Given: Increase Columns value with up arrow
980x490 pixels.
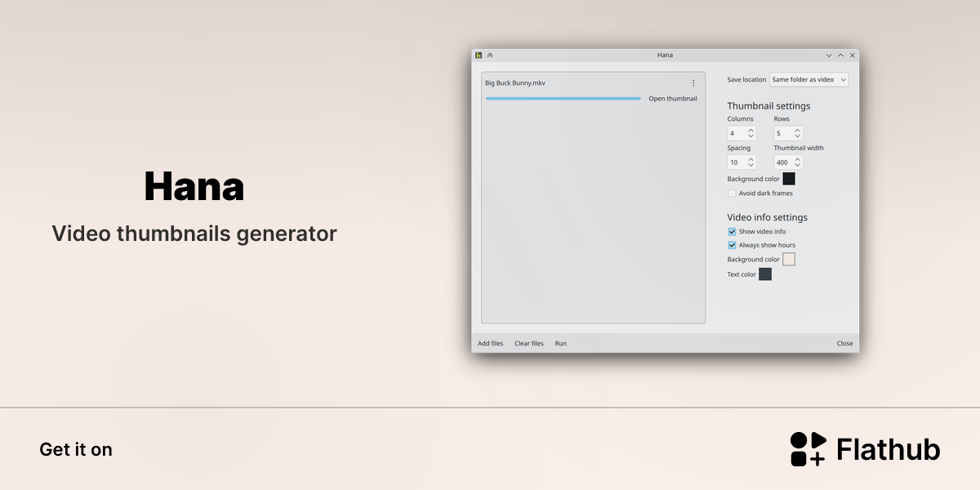Looking at the screenshot, I should click(751, 130).
